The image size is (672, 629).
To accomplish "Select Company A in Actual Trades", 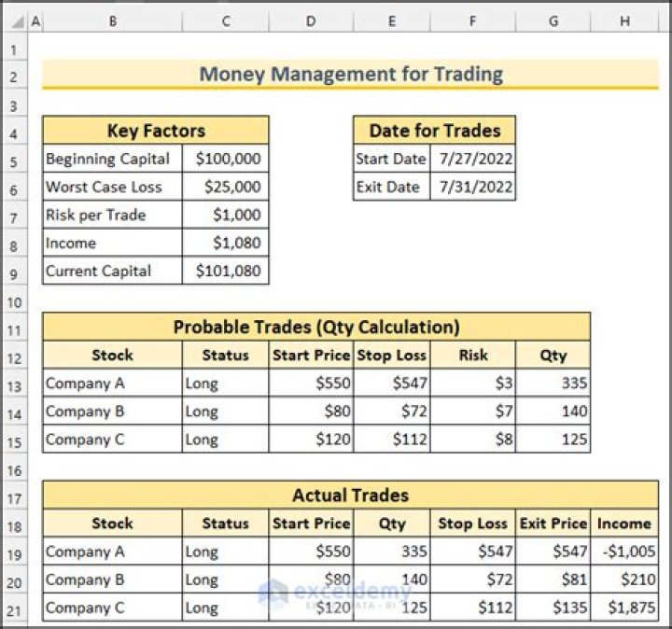I will (x=113, y=551).
